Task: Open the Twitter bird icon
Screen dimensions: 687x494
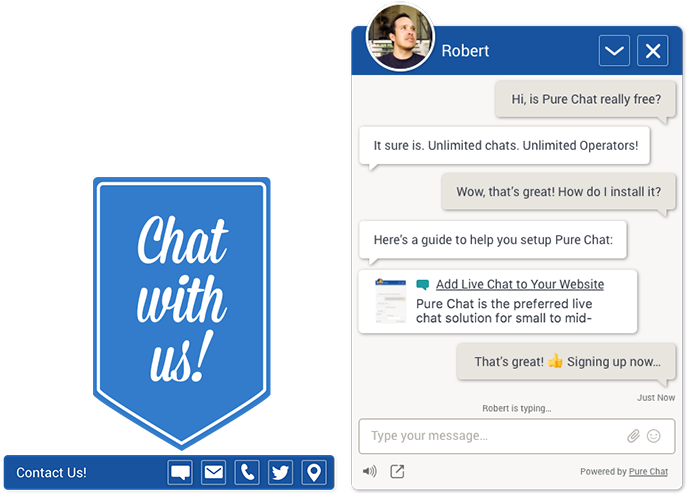Action: (280, 473)
